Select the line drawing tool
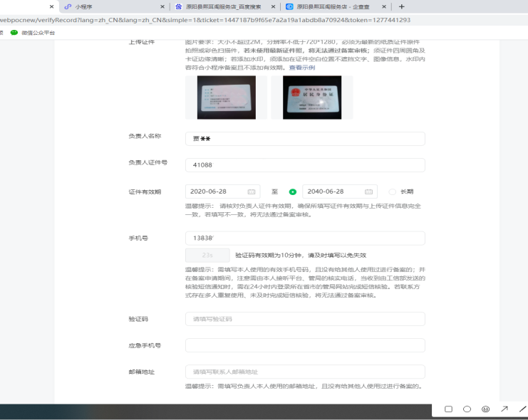This screenshot has width=528, height=420. [522, 409]
